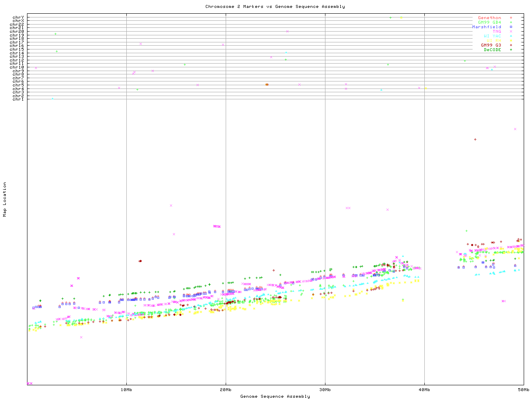The width and height of the screenshot is (532, 399).
Task: Select the WI YAC triangle legend symbol
Action: [511, 36]
